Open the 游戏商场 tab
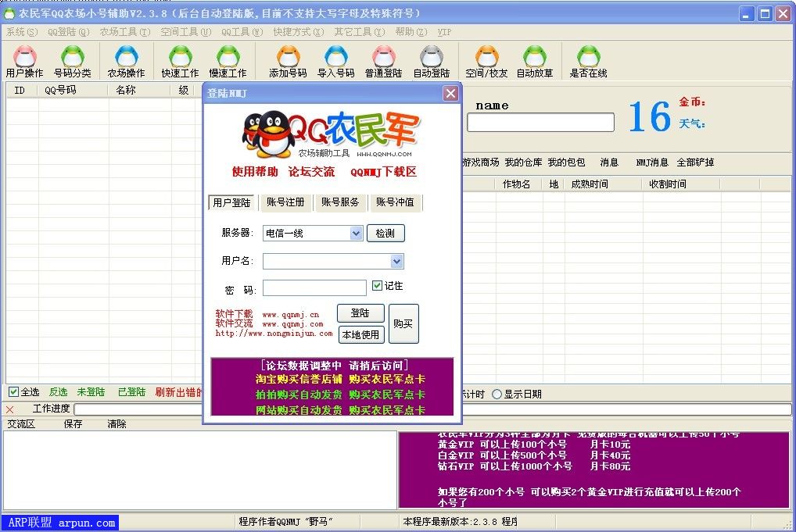The height and width of the screenshot is (532, 796). 481,162
